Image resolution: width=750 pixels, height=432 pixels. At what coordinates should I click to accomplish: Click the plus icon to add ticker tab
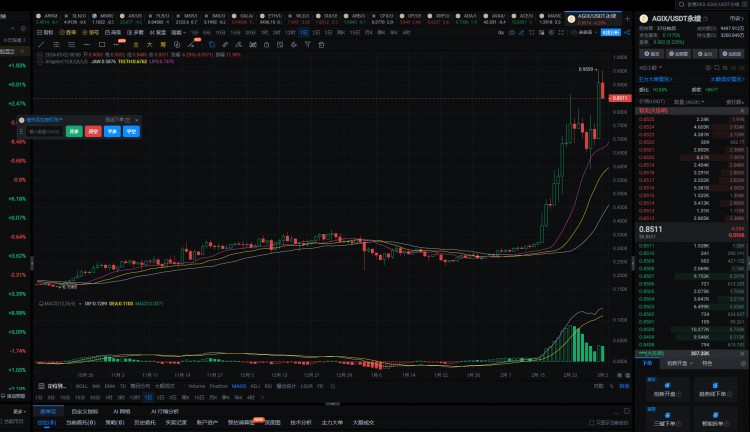click(x=628, y=19)
